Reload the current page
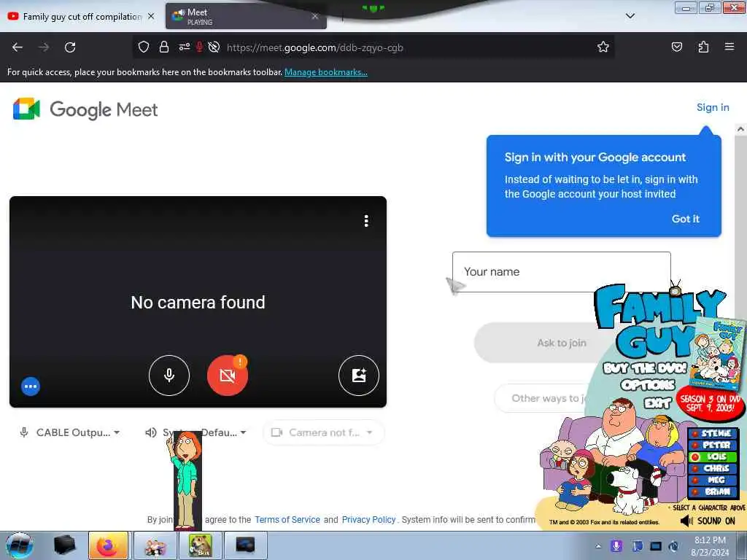747x560 pixels. point(70,47)
